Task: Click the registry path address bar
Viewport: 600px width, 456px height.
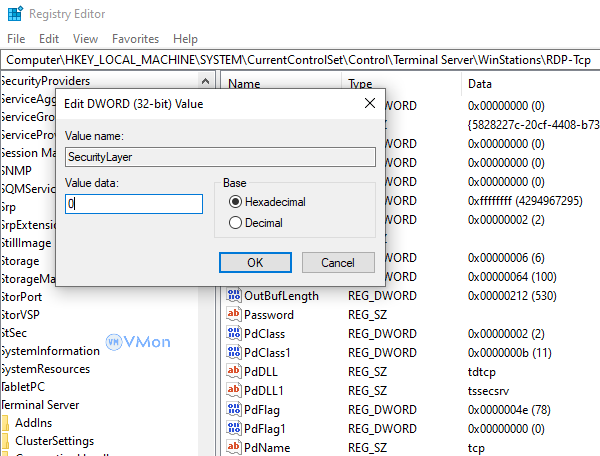Action: 300,59
